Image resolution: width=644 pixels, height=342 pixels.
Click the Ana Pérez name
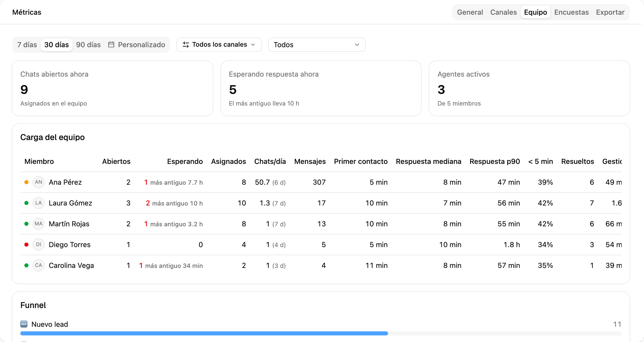click(x=65, y=182)
